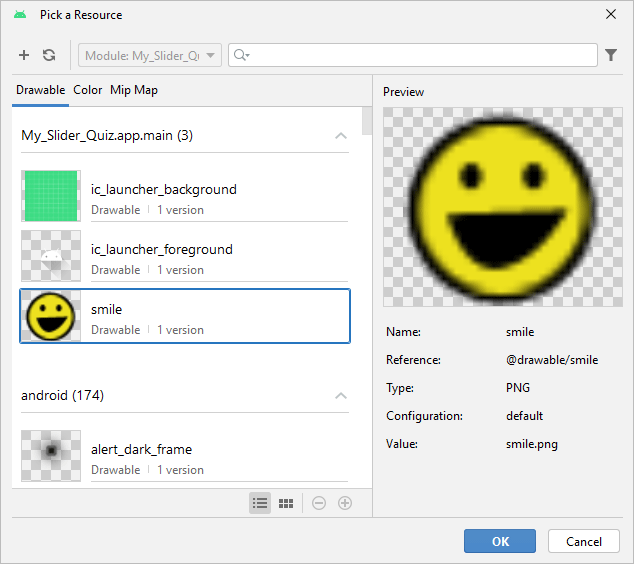Click the add resource plus icon
Screen dimensions: 634x564
pos(24,56)
